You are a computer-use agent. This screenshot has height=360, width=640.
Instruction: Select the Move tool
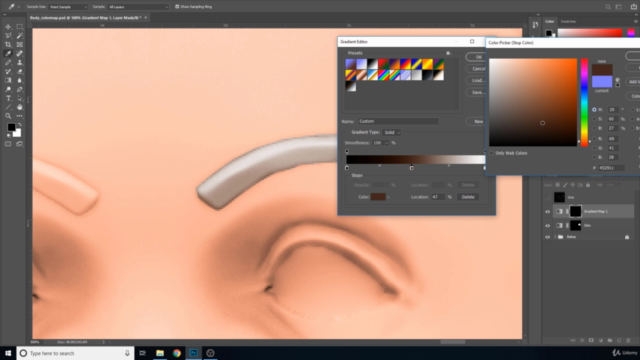coord(8,27)
